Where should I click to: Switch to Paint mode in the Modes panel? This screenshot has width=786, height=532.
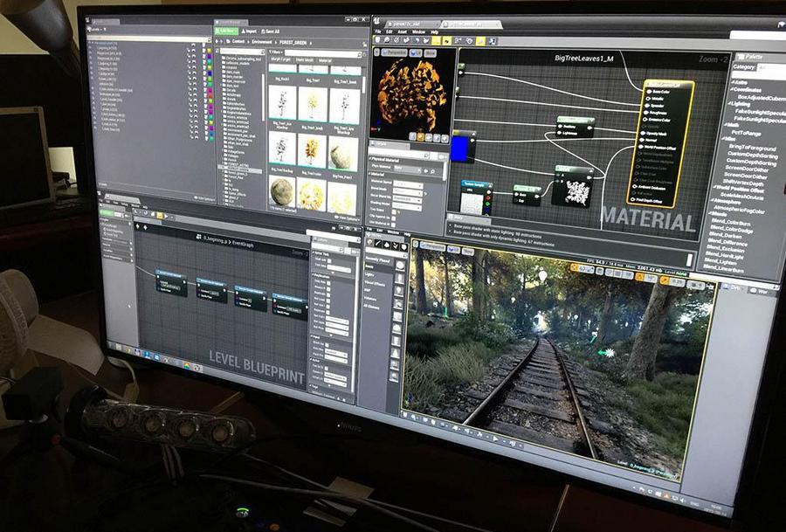(379, 244)
